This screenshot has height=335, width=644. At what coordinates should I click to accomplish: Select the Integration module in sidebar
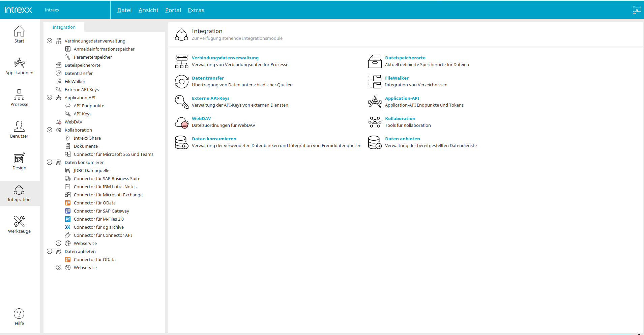tap(19, 193)
